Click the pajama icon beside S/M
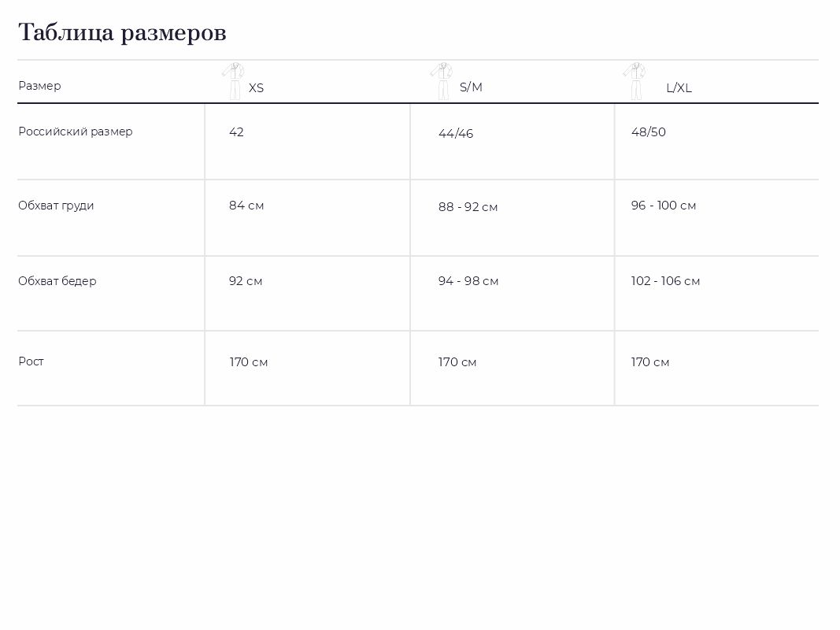 coord(442,81)
